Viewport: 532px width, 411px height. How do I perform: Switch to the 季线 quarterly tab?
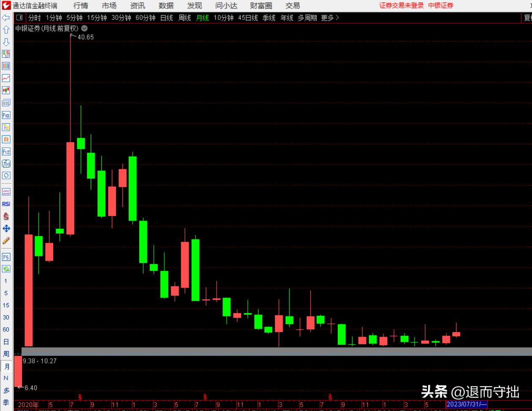269,18
